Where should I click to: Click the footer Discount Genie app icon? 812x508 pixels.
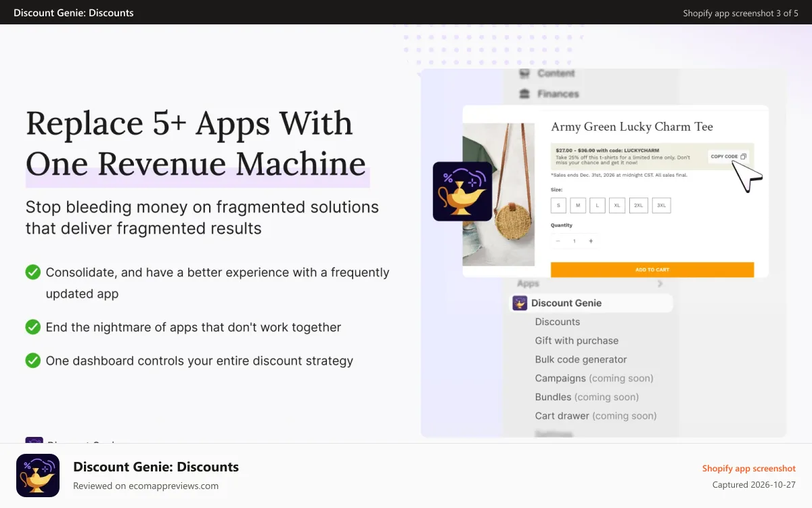(x=38, y=475)
